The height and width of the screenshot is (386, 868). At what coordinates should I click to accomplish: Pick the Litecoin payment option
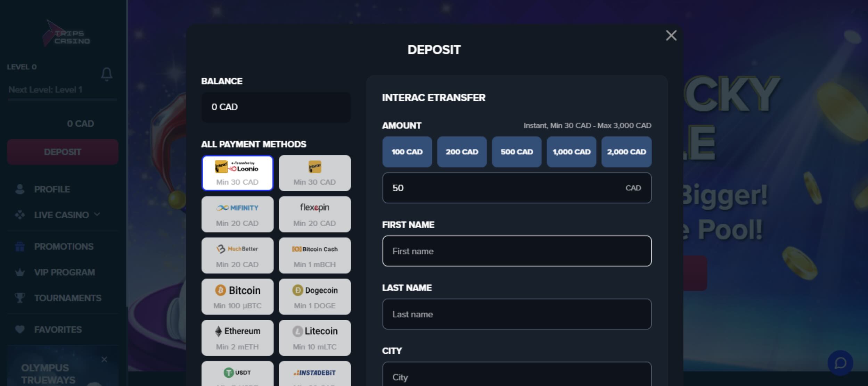tap(314, 338)
